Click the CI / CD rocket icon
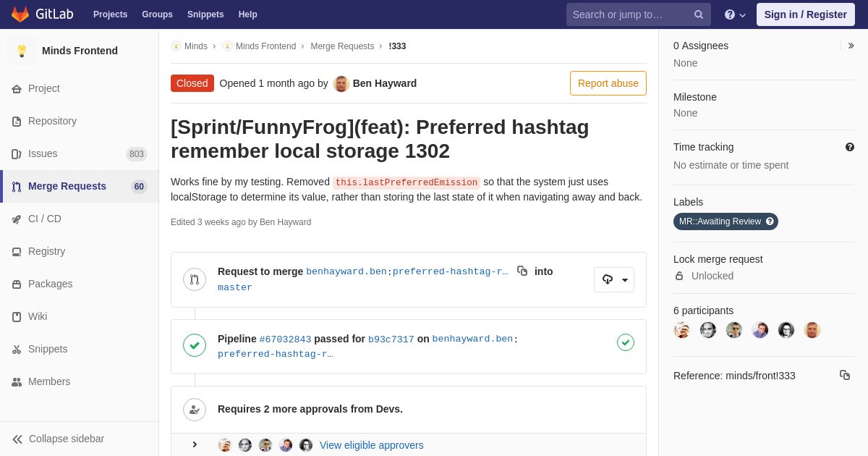Screen dimensions: 868x456 pos(17,219)
